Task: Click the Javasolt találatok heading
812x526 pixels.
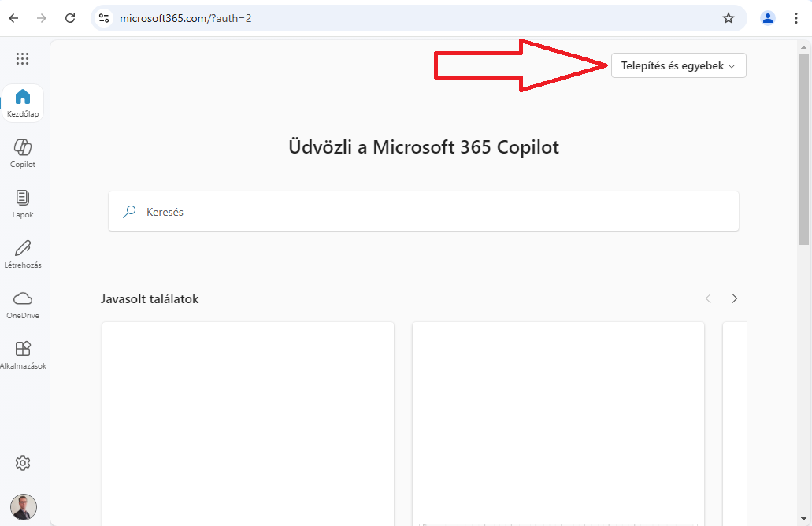Action: pos(150,298)
